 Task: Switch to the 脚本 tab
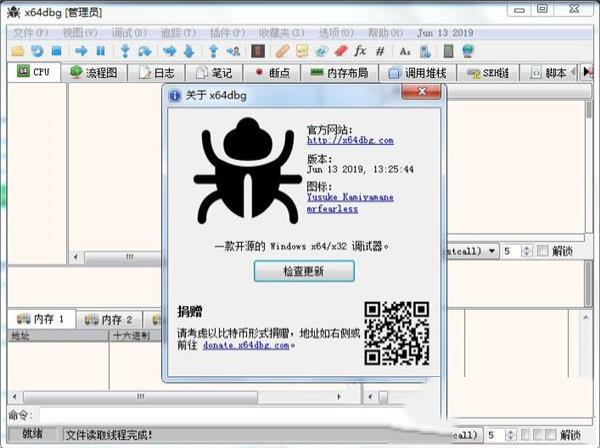click(x=548, y=73)
